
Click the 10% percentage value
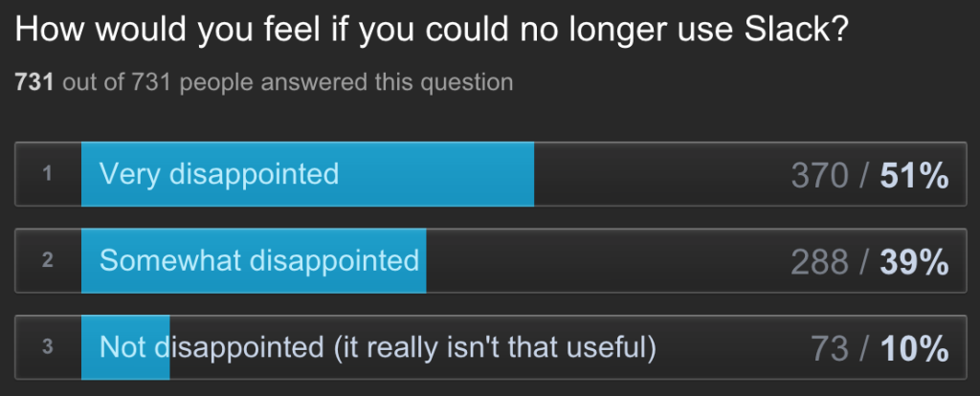(x=914, y=349)
